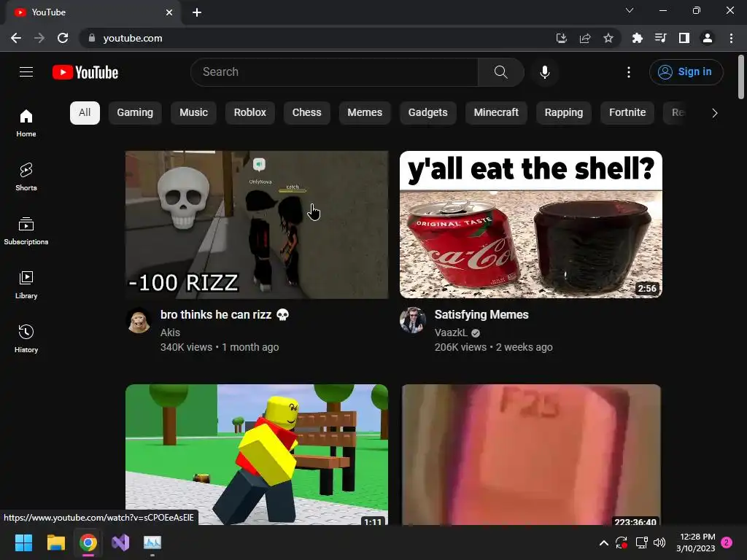The height and width of the screenshot is (560, 747).
Task: Open the Chrome profile icon
Action: (x=708, y=38)
